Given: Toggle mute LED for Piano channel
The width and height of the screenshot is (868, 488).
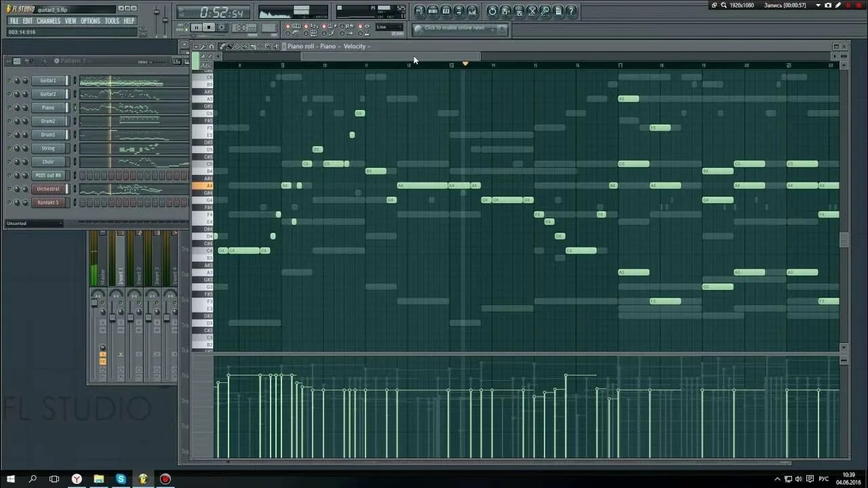Looking at the screenshot, I should pyautogui.click(x=9, y=108).
